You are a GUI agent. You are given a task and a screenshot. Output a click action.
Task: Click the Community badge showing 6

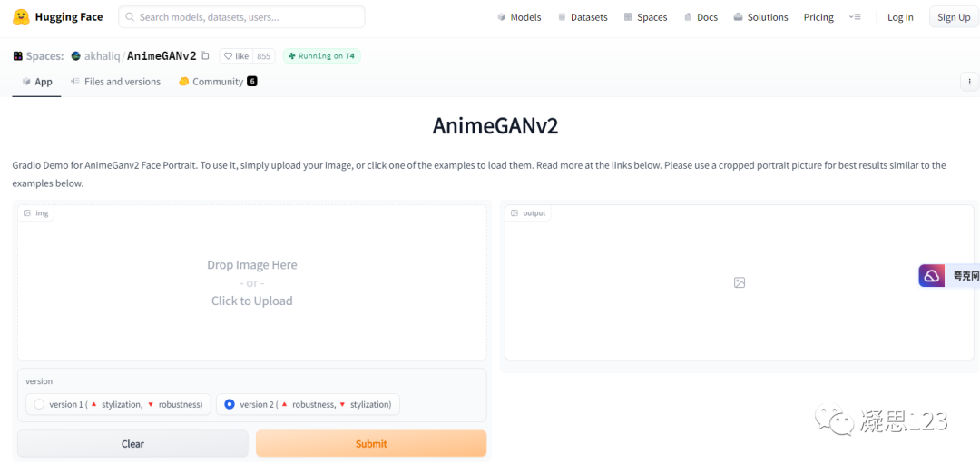[x=252, y=82]
